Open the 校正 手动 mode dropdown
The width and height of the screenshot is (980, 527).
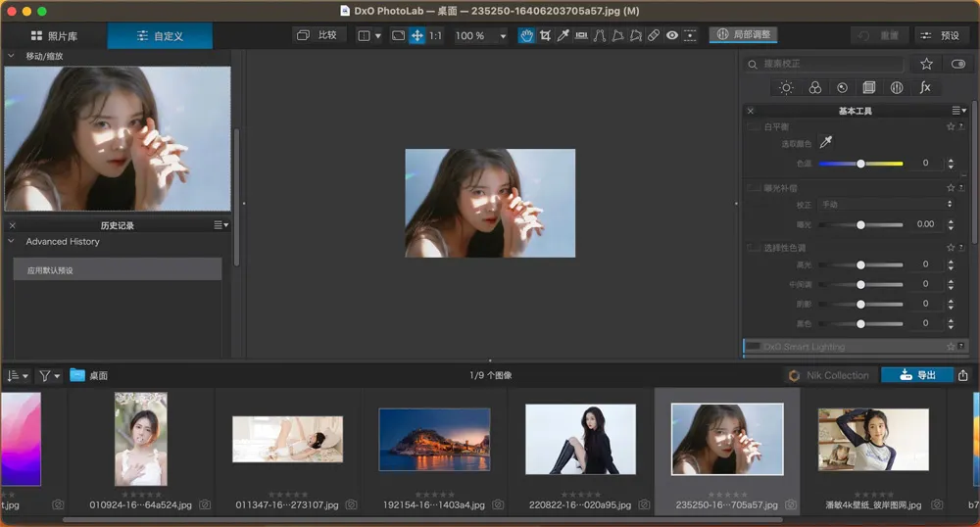[886, 204]
